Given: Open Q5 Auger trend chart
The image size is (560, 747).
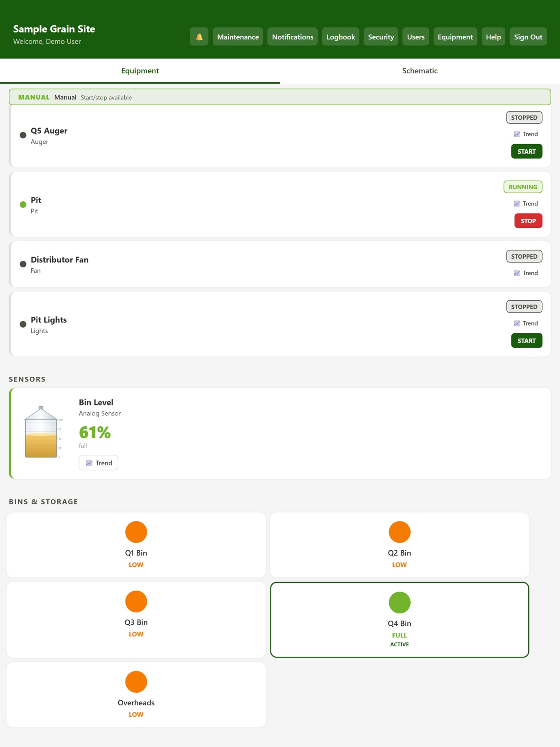Looking at the screenshot, I should pyautogui.click(x=526, y=134).
